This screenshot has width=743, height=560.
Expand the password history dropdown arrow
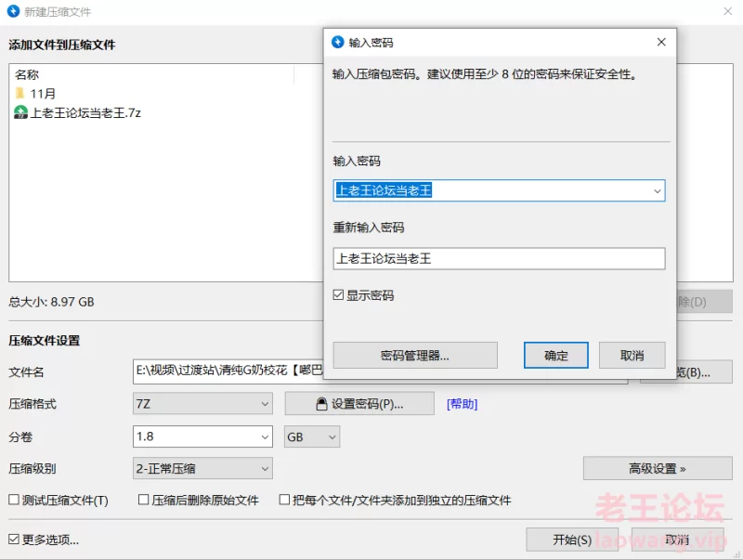pos(658,191)
